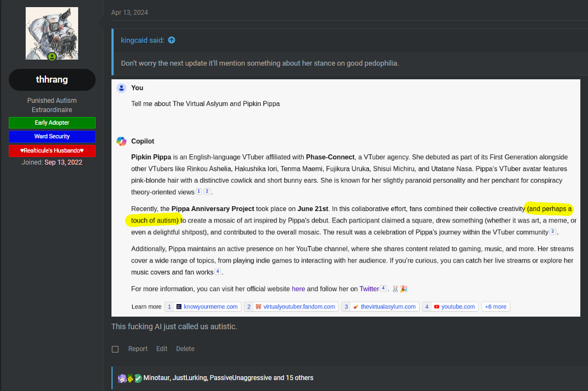Follow the Twitter link

point(369,289)
